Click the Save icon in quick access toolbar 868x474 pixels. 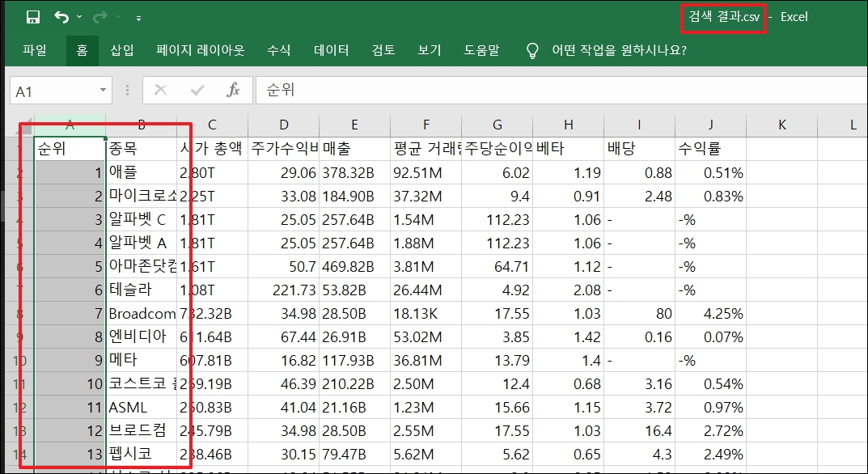[33, 17]
